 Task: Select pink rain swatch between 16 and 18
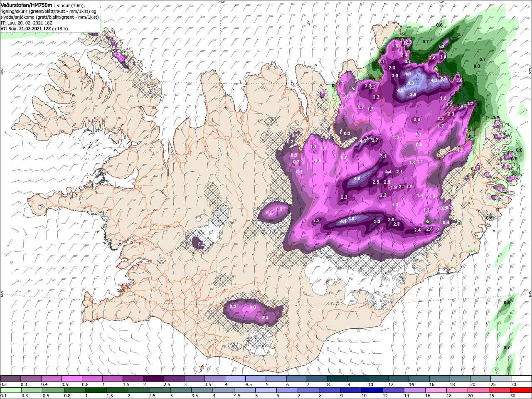tap(436, 390)
